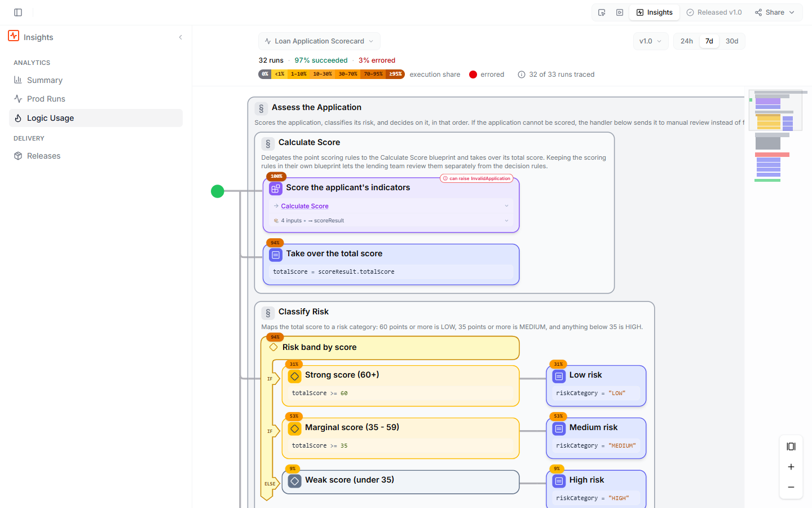Open the Share dropdown menu
The image size is (812, 508).
coord(775,12)
